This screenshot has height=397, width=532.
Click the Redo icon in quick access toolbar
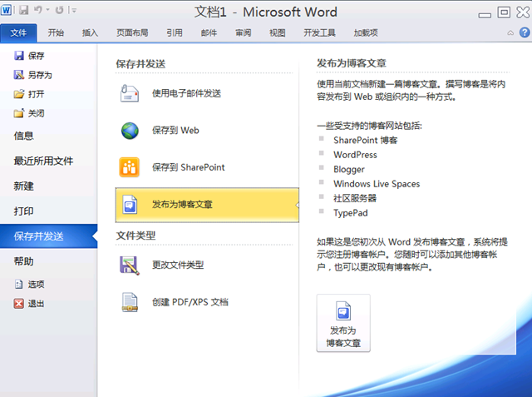(x=59, y=10)
